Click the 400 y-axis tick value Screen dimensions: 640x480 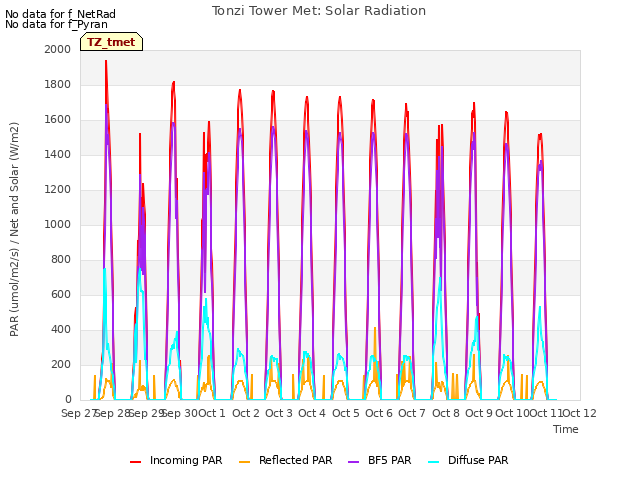point(61,329)
